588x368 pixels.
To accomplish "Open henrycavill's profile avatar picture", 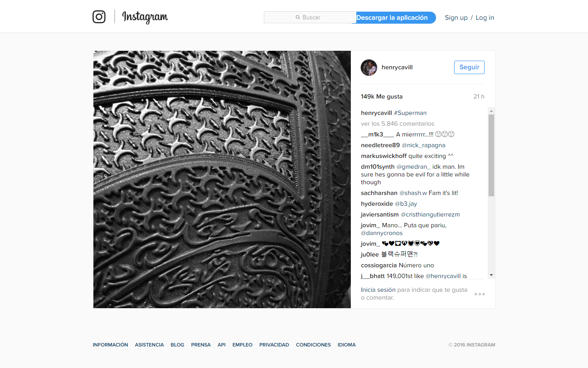I will 369,68.
